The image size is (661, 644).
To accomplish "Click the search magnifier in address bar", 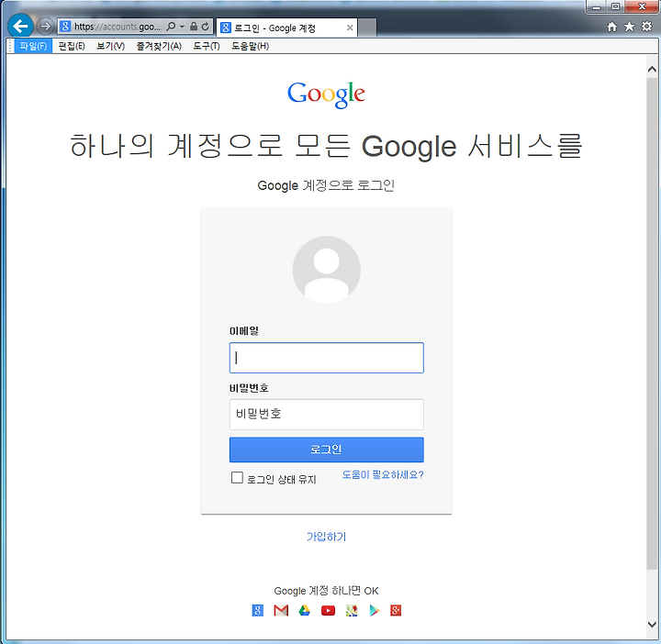I will pyautogui.click(x=171, y=27).
